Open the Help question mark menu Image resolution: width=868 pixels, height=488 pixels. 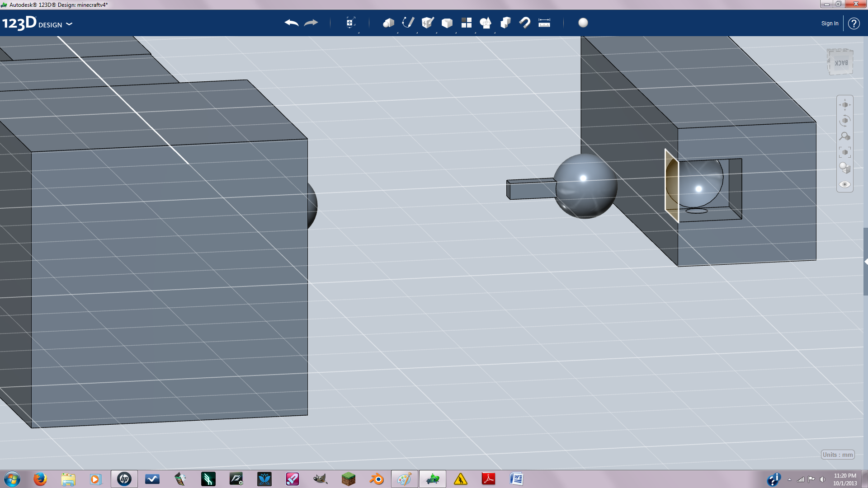click(x=854, y=23)
